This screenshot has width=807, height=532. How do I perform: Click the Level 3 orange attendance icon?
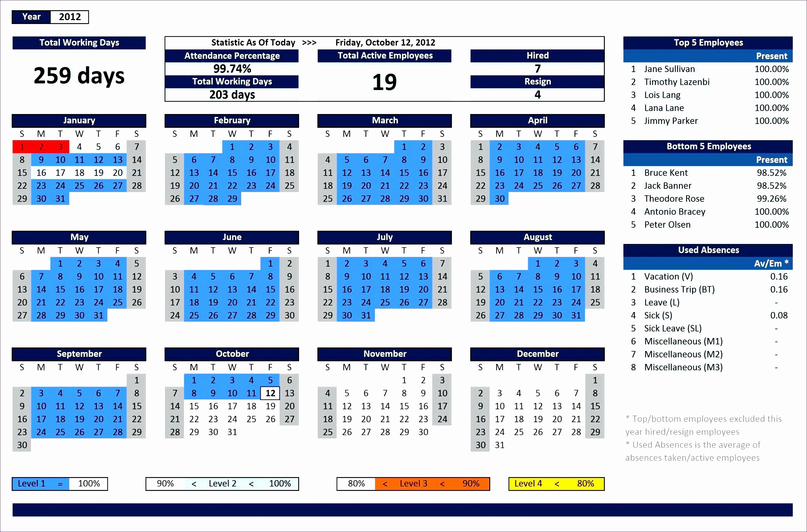coord(415,486)
